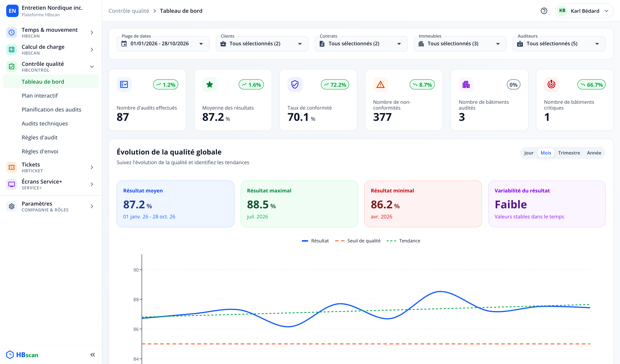Screen dimensions: 620x364
Task: Collapse sidebar with double chevron icon
Action: tap(92, 355)
